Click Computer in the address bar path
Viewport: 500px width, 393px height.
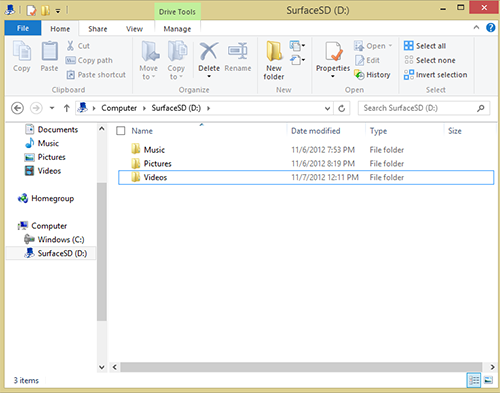[x=119, y=108]
